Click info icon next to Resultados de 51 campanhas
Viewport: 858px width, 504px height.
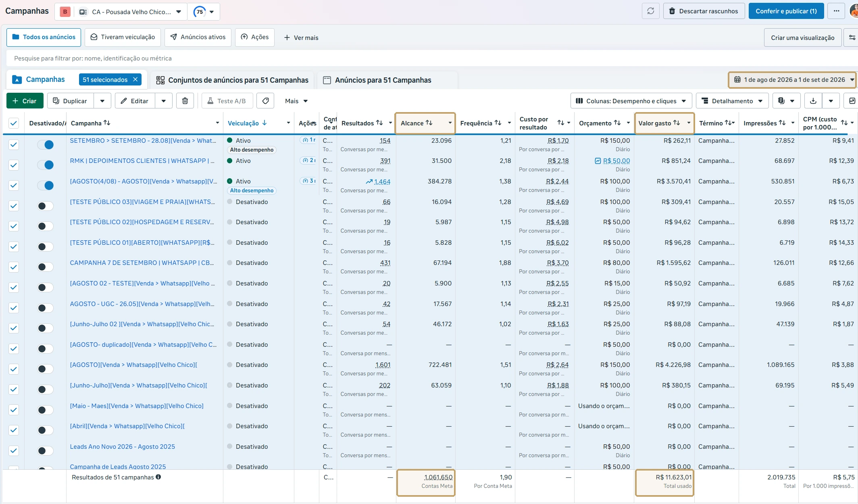click(158, 477)
